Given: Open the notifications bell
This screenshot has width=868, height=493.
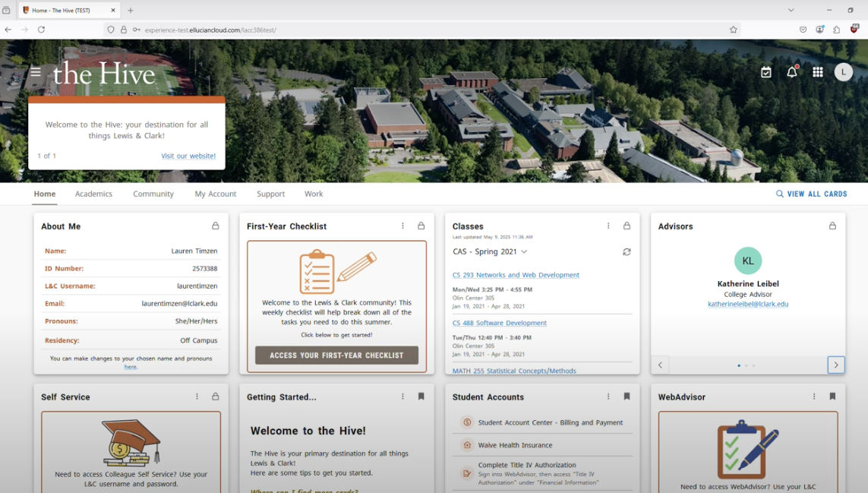Looking at the screenshot, I should point(792,71).
